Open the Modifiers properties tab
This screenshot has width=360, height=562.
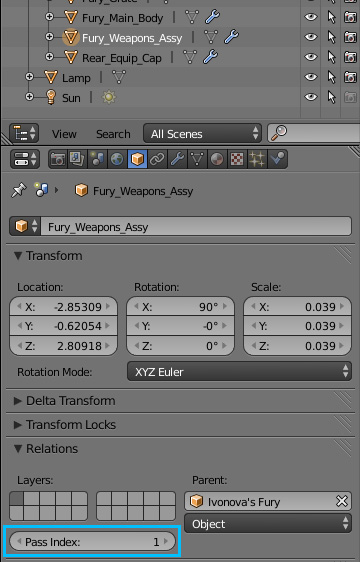pos(176,159)
